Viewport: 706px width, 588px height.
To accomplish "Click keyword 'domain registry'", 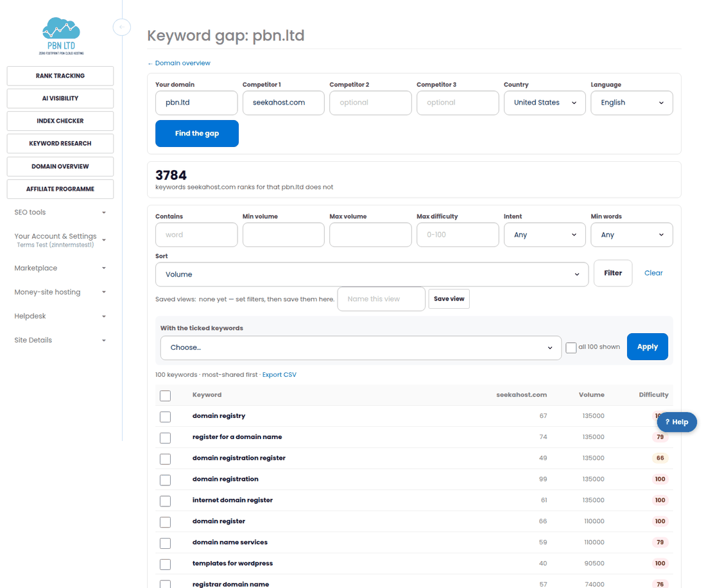I will coord(219,415).
